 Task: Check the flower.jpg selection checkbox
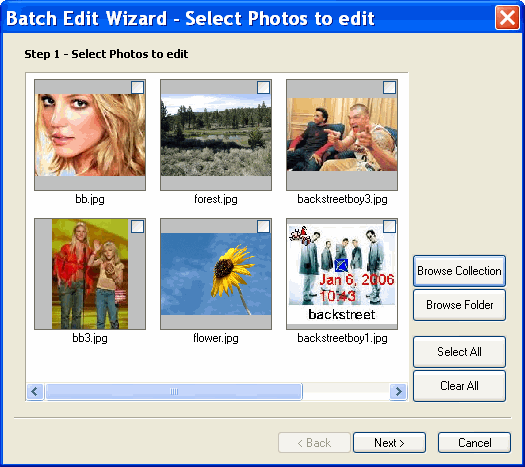(264, 227)
